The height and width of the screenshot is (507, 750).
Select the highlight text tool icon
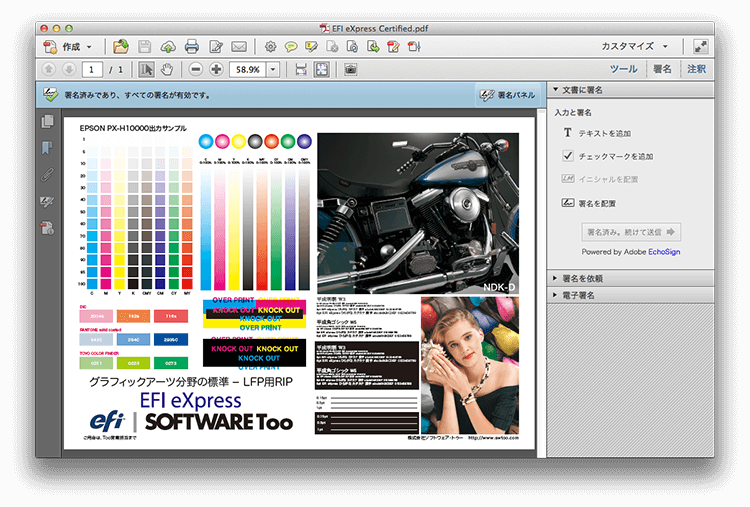[x=311, y=47]
